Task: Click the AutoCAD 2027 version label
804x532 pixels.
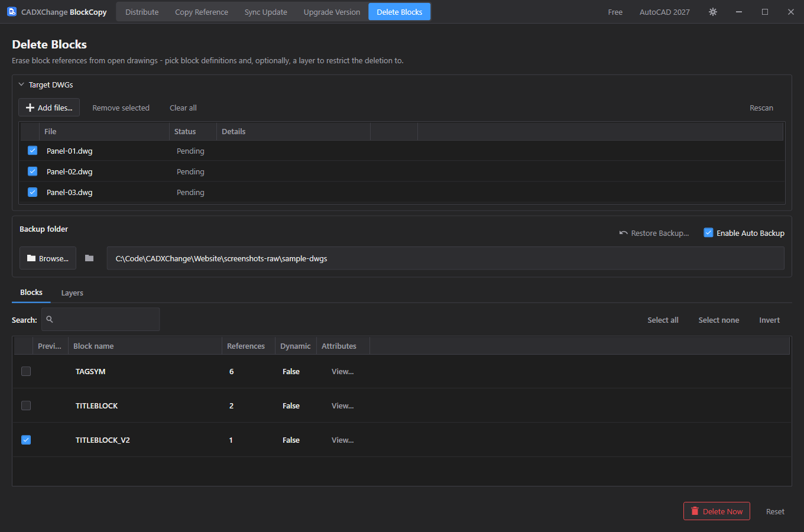Action: [664, 12]
